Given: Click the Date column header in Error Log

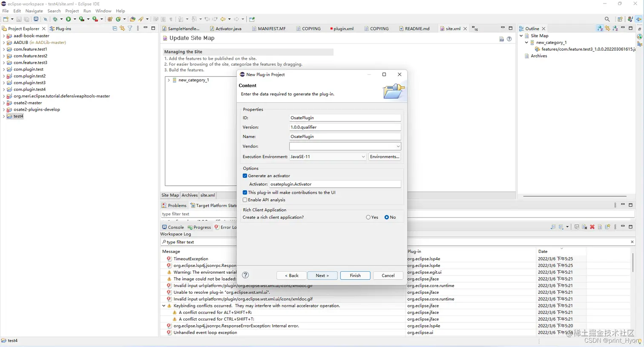Looking at the screenshot, I should pos(561,251).
